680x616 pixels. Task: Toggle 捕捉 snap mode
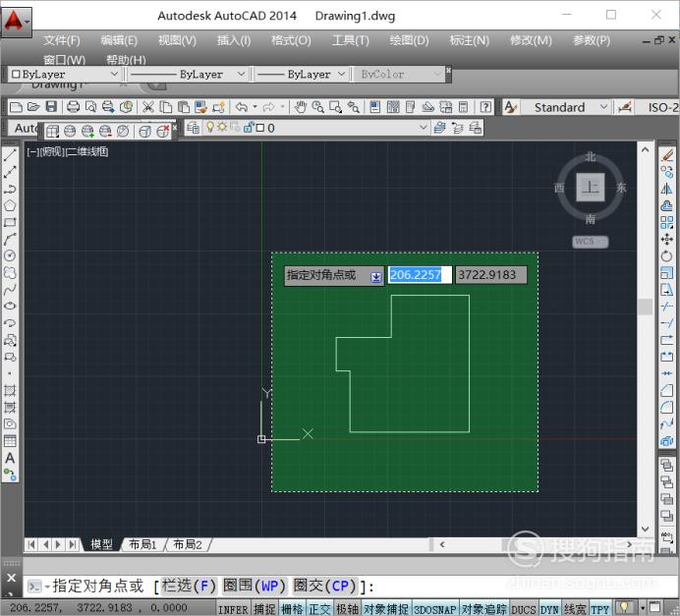[x=264, y=609]
